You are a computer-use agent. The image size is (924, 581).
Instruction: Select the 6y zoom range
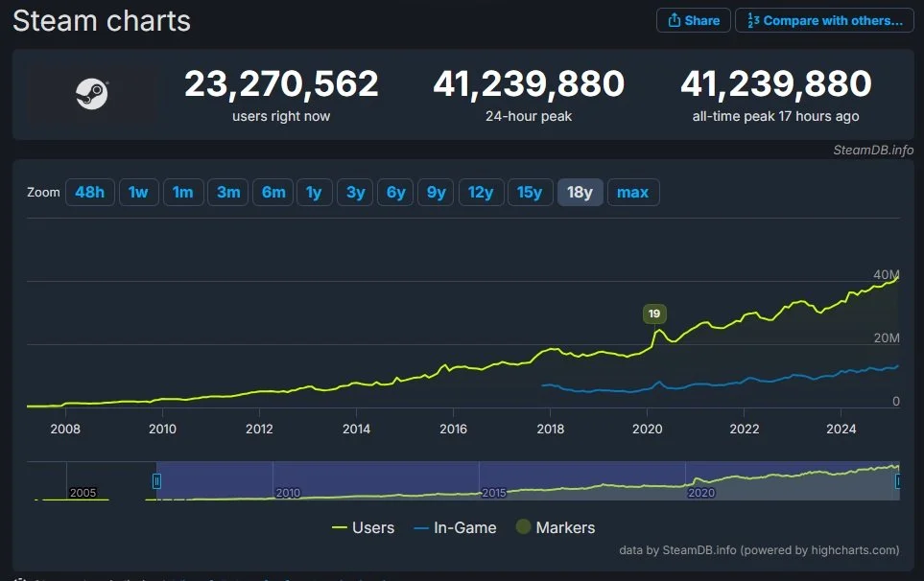[395, 193]
